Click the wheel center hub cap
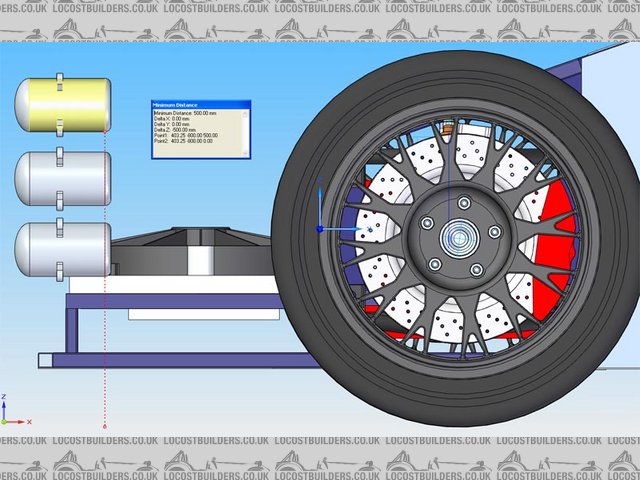This screenshot has height=480, width=640. 461,239
